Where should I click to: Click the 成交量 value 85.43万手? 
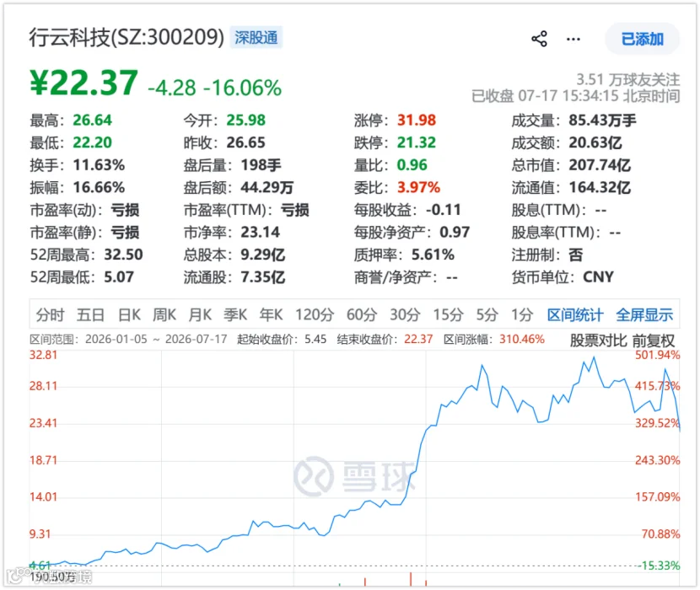(603, 120)
